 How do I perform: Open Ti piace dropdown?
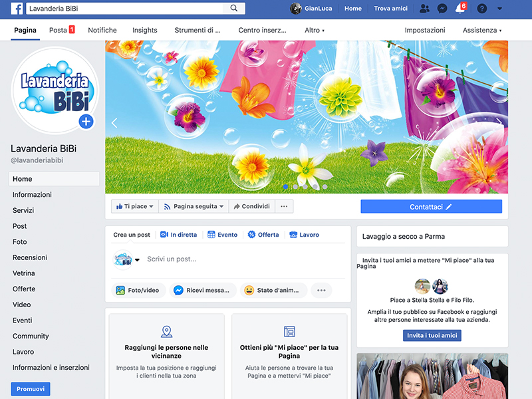point(135,206)
